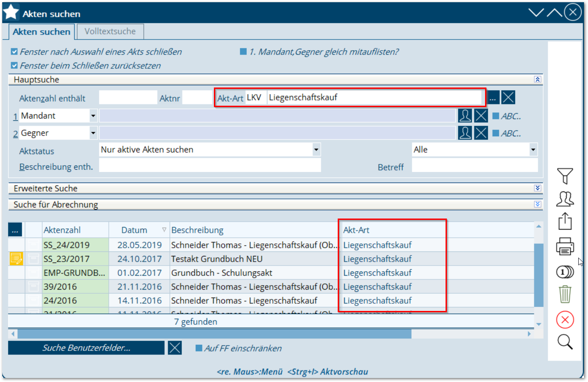Clear the Gegner field with X

click(481, 133)
